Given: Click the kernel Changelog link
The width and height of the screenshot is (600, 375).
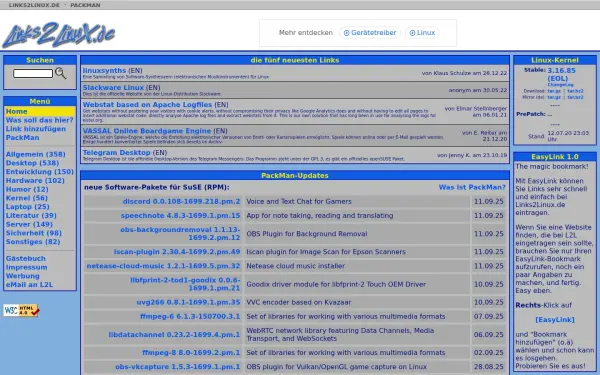Looking at the screenshot, I should 560,85.
